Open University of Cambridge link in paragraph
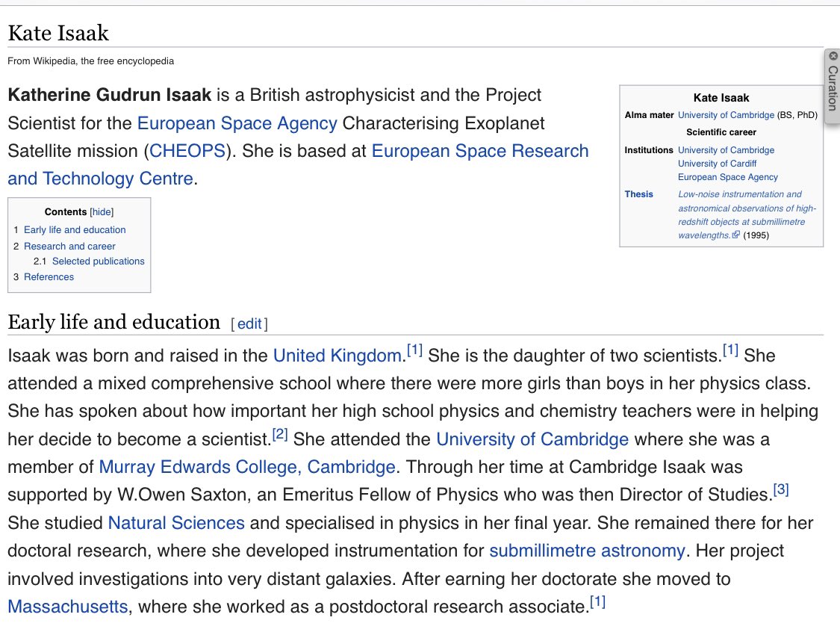 click(532, 439)
